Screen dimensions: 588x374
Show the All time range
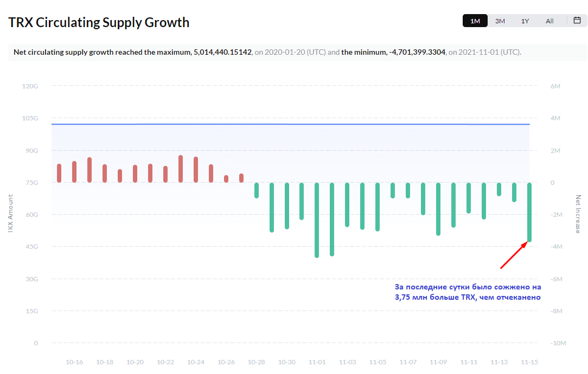(549, 21)
